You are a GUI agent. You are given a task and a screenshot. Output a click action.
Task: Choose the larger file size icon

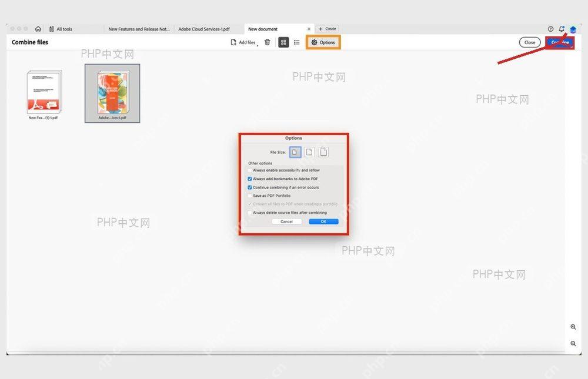click(323, 152)
